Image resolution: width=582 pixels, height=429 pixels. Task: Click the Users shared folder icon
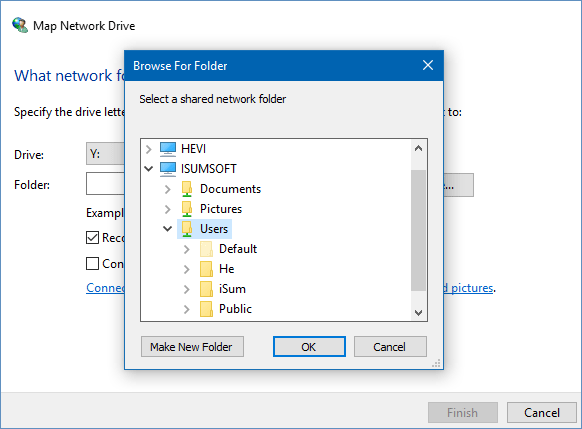(x=187, y=229)
